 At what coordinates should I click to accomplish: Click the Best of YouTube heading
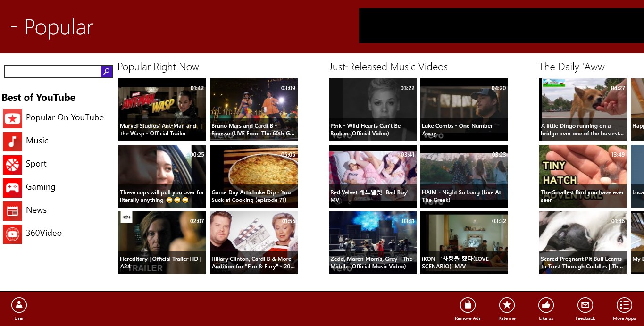coord(39,98)
